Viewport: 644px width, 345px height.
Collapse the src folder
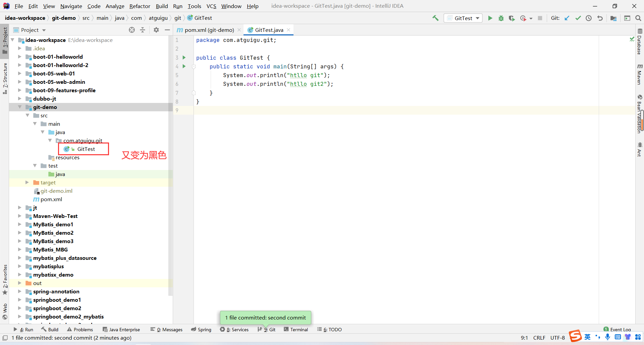(x=28, y=115)
